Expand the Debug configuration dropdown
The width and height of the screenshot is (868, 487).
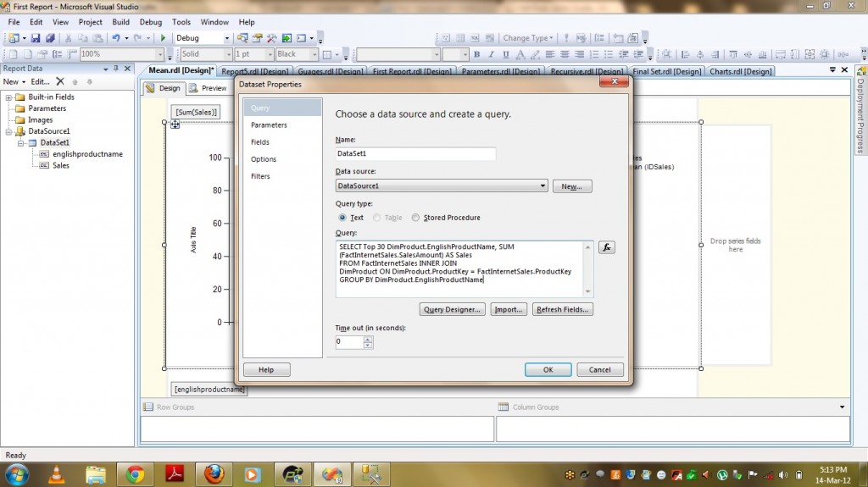[226, 38]
